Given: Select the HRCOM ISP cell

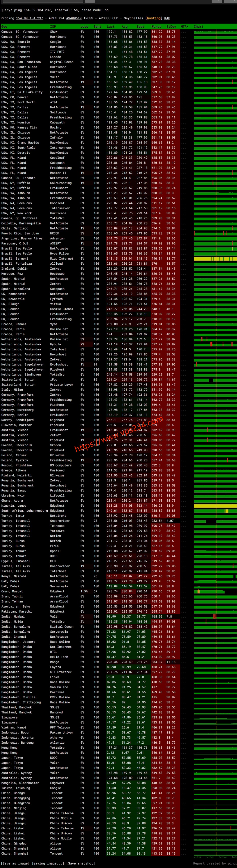Looking at the screenshot, I should coord(55,233).
